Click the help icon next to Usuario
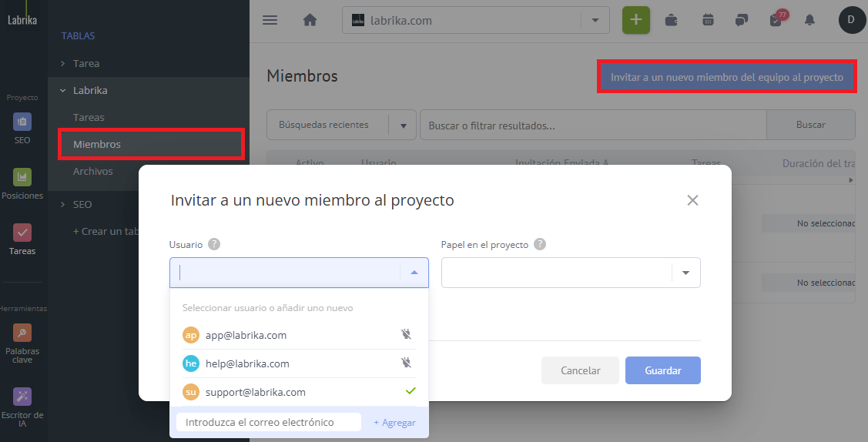 click(214, 244)
